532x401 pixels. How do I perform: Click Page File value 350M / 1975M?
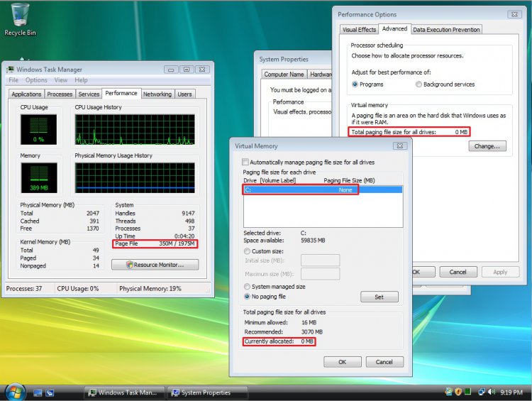[177, 243]
